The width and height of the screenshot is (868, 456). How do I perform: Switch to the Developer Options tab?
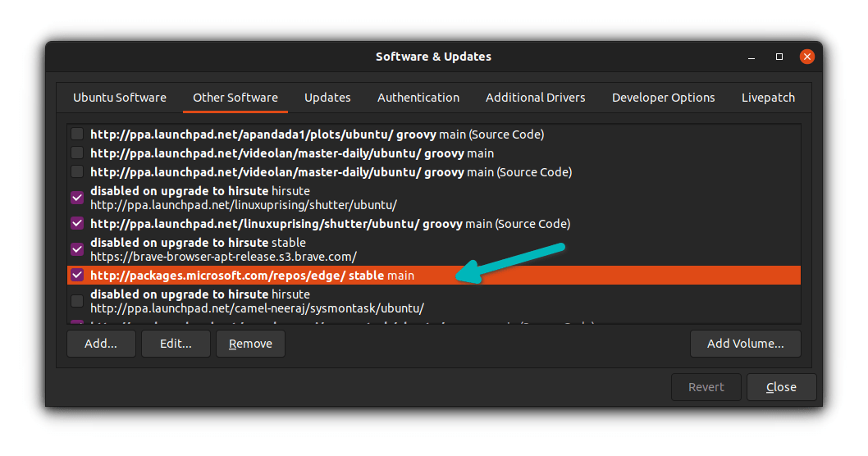(664, 98)
